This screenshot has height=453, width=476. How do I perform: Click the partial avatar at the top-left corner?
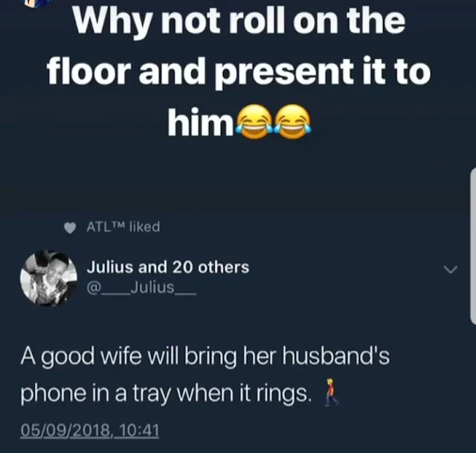pos(38,3)
